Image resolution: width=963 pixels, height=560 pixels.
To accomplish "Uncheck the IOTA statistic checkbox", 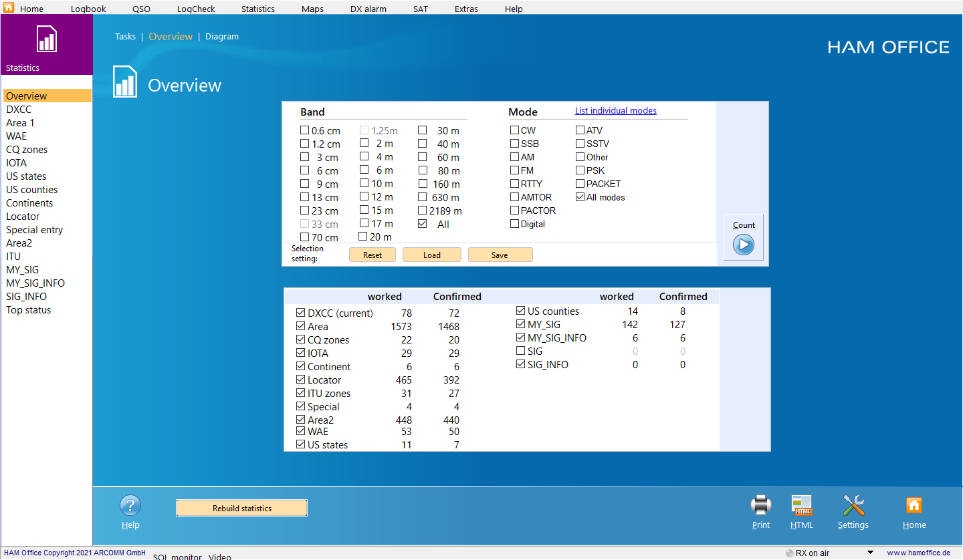I will pyautogui.click(x=300, y=353).
